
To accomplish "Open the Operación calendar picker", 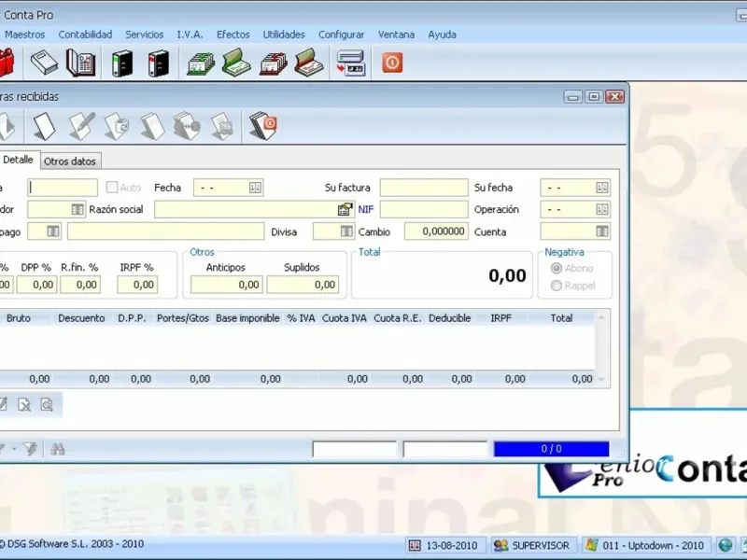I will (x=602, y=209).
